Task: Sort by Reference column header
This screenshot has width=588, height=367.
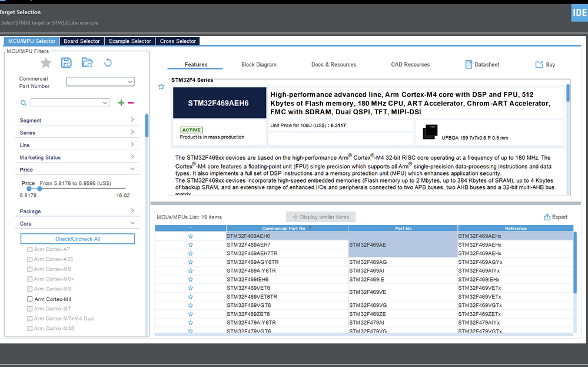Action: tap(516, 228)
